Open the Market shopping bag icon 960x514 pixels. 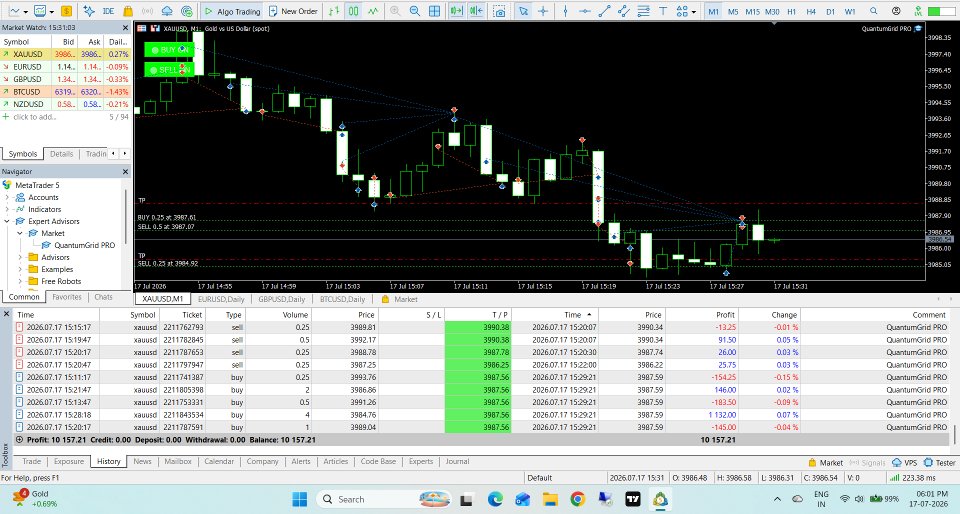127,11
